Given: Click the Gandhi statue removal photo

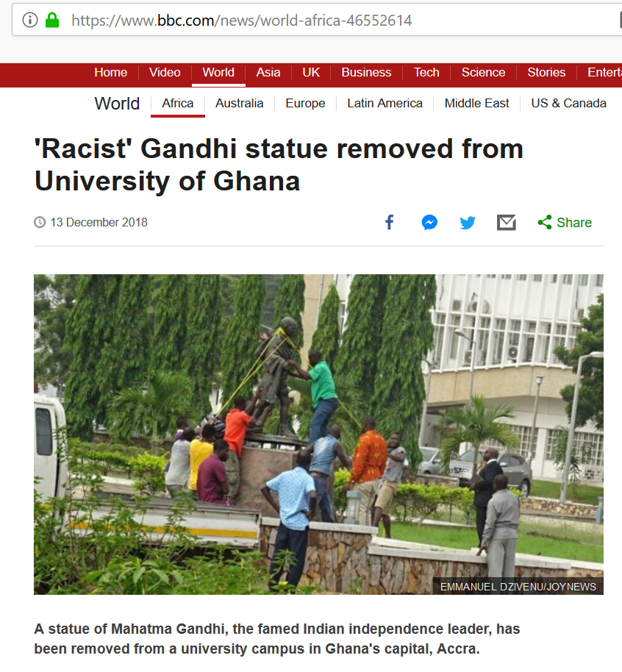Looking at the screenshot, I should pyautogui.click(x=318, y=434).
